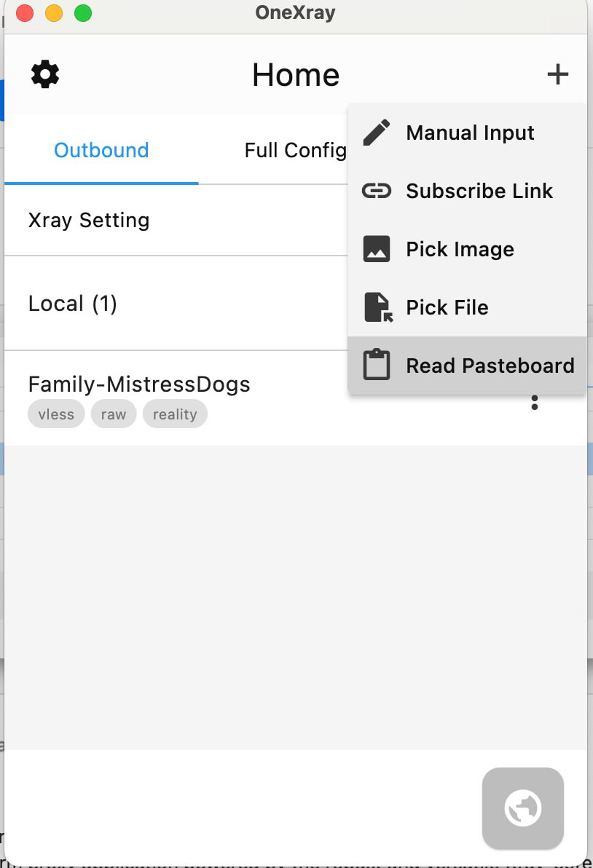
Task: Expand the Local (1) group
Action: pyautogui.click(x=176, y=304)
